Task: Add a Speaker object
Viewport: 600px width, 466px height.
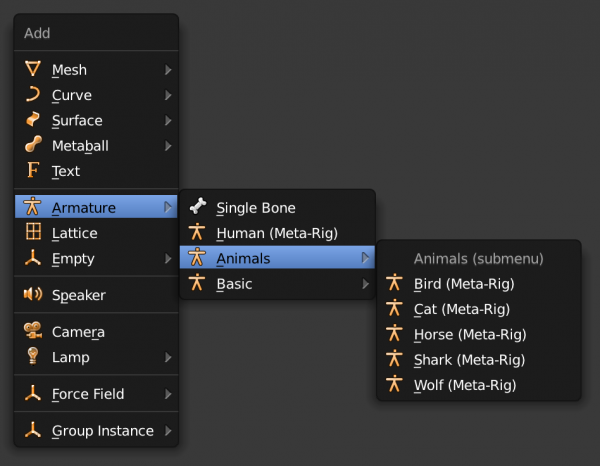Action: (96, 295)
